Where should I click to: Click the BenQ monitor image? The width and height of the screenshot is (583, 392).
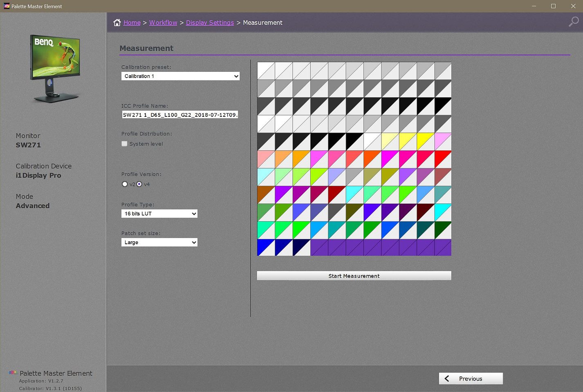pos(55,68)
